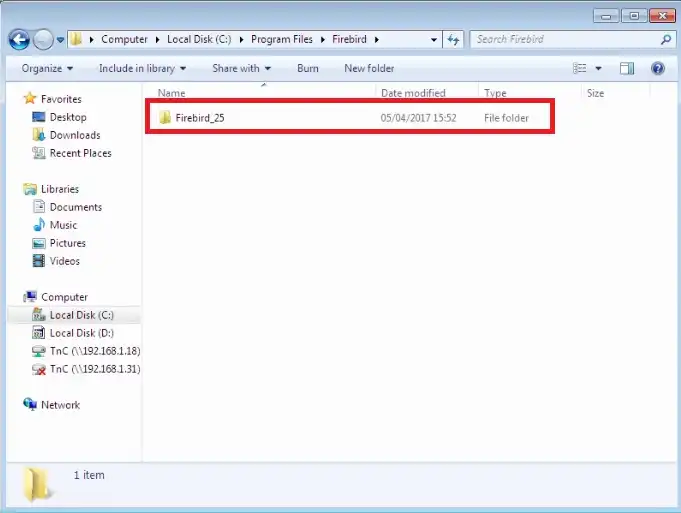681x513 pixels.
Task: Create a New folder
Action: (369, 69)
